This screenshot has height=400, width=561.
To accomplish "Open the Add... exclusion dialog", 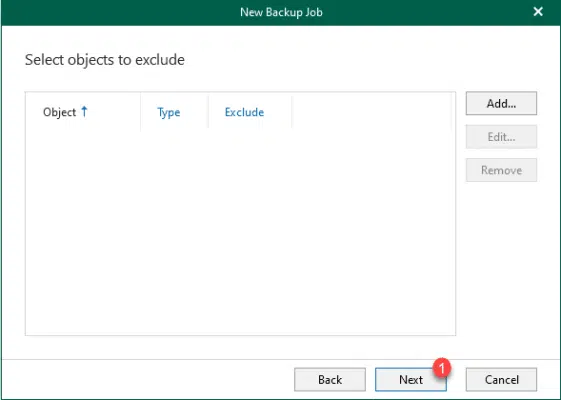I will coord(501,103).
